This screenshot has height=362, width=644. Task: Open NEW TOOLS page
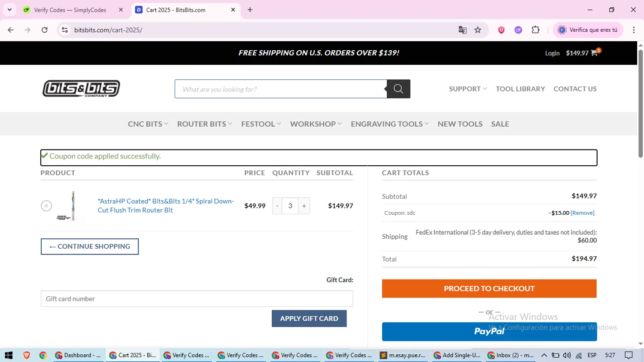[460, 124]
